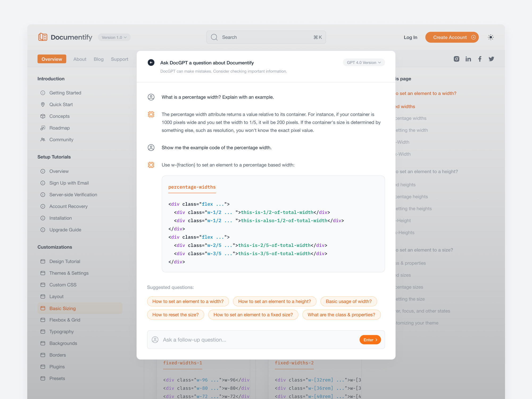Click the Log In link
532x399 pixels.
410,37
